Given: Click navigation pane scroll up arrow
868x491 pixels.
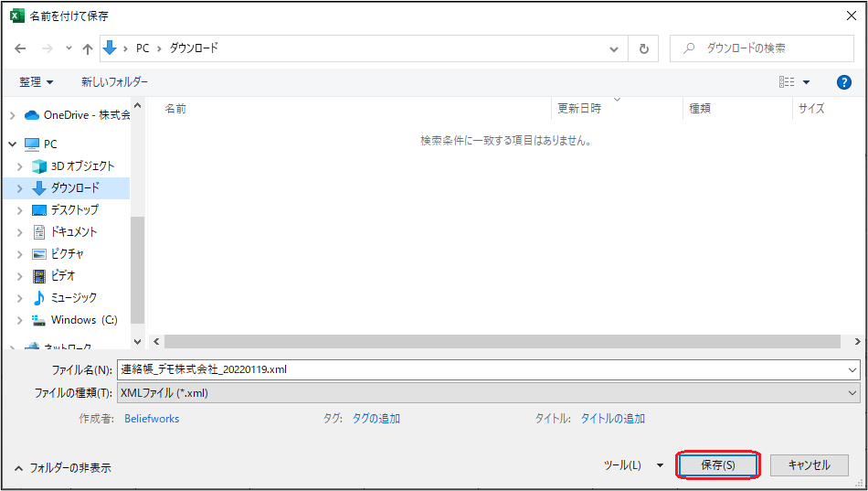Looking at the screenshot, I should [x=138, y=105].
